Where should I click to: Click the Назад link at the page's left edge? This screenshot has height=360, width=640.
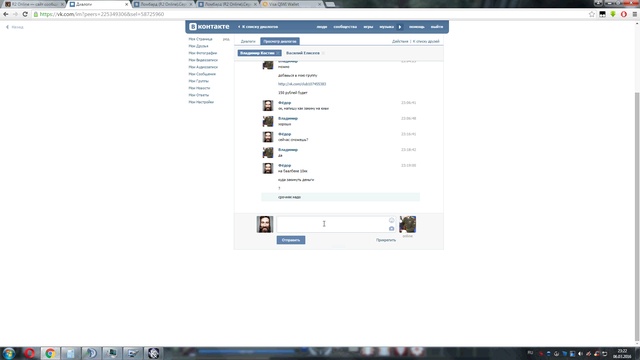click(x=15, y=27)
